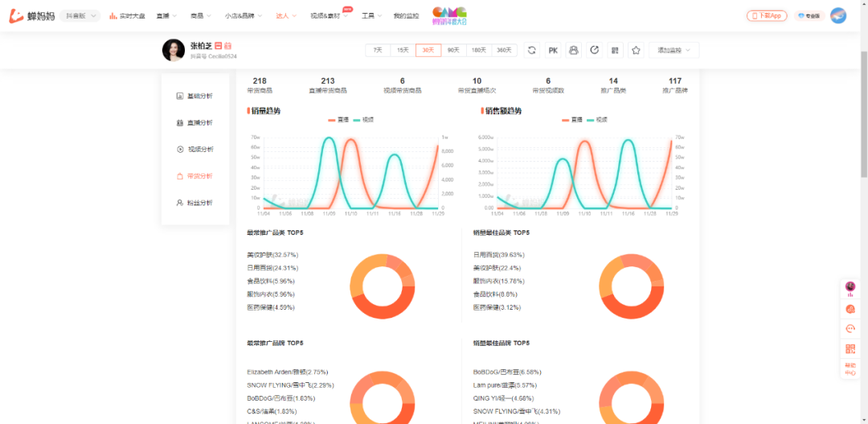Click BoBDoG/巴布豆(6.58%) brand entry
The height and width of the screenshot is (424, 868).
(507, 372)
